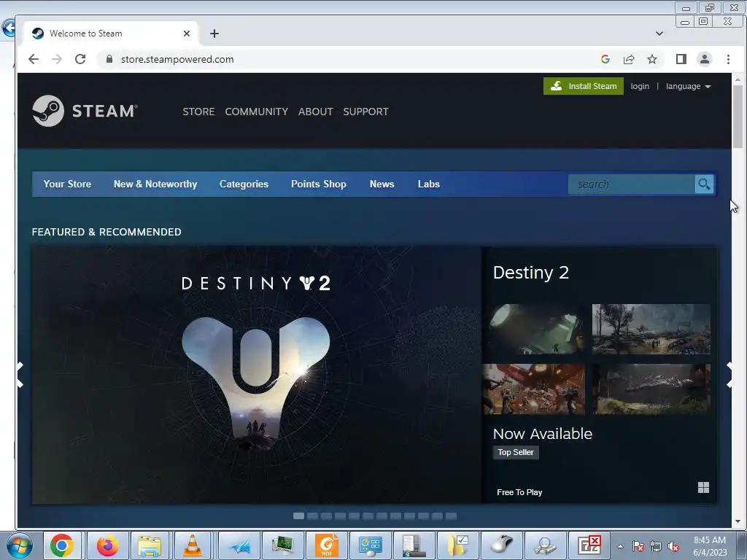Open the Your Store tab

pyautogui.click(x=67, y=184)
